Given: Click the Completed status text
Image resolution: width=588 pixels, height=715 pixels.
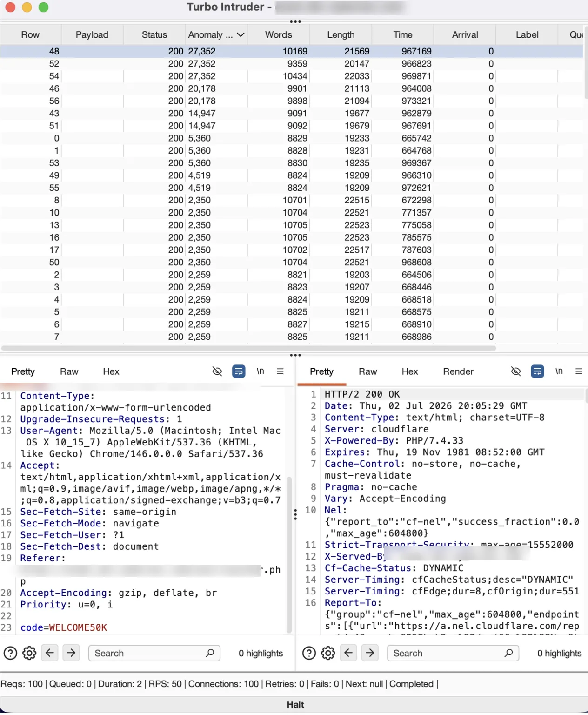Looking at the screenshot, I should pos(411,684).
